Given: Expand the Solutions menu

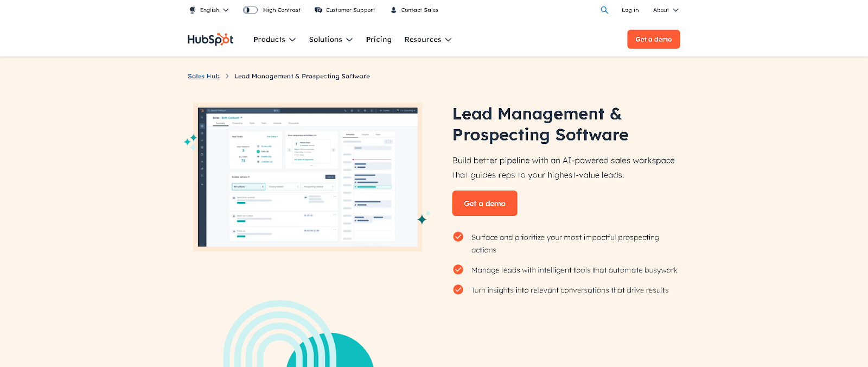Looking at the screenshot, I should [331, 40].
